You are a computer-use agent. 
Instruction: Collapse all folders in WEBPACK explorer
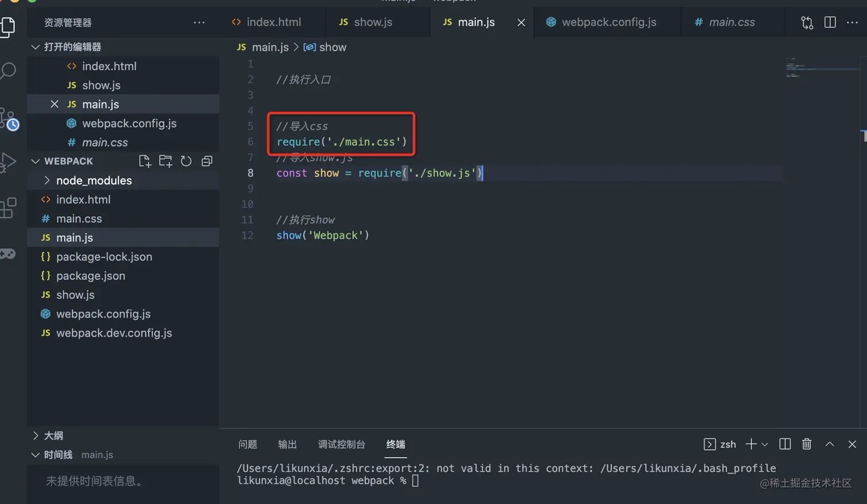[207, 161]
